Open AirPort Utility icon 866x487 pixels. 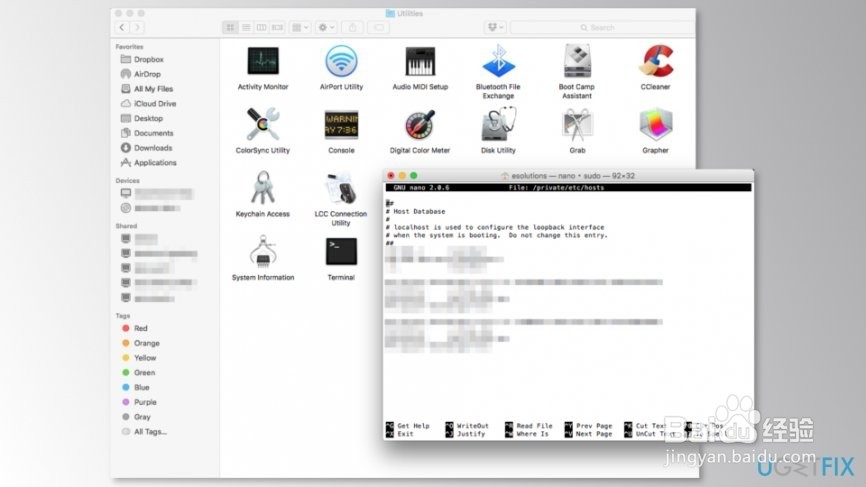[x=341, y=61]
